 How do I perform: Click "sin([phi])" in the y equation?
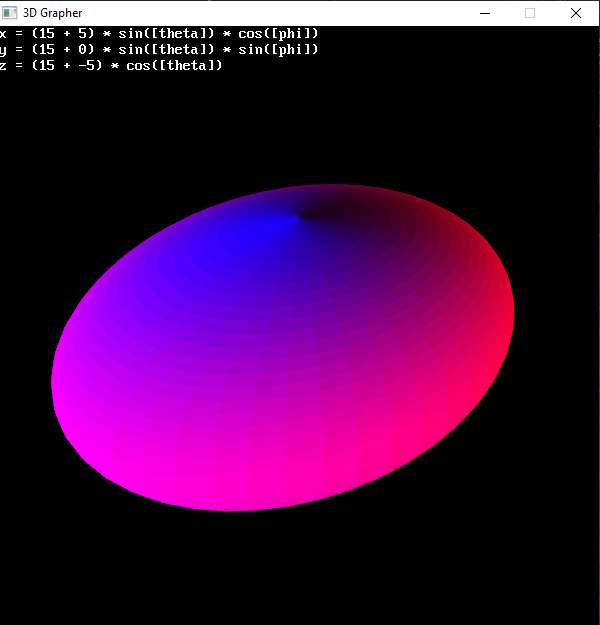278,49
